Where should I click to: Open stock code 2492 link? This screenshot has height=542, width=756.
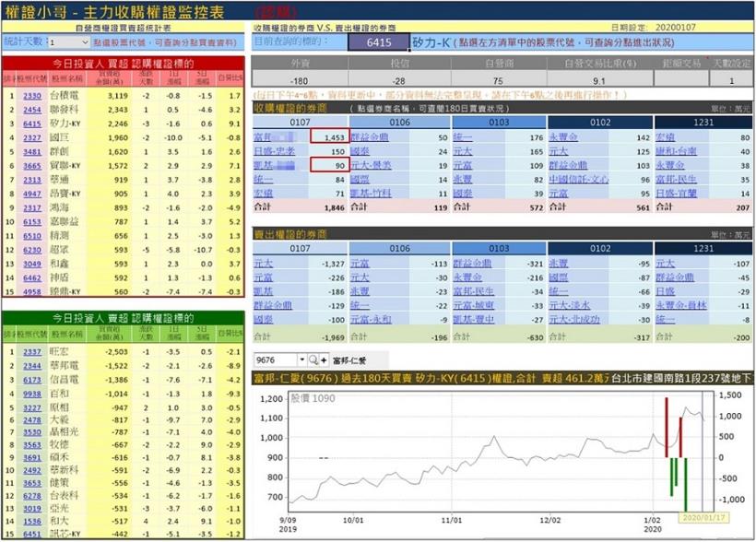[x=32, y=470]
